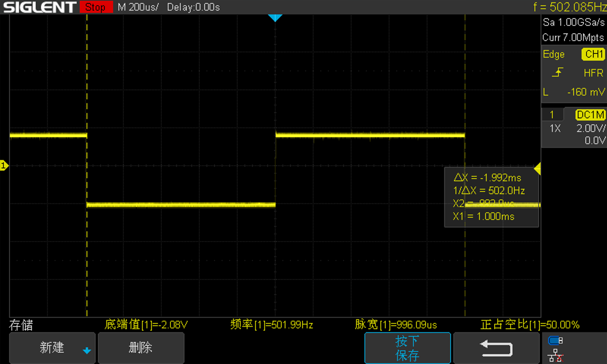This screenshot has width=607, height=364.
Task: Click the Curr 7.00Mpts memory depth readout
Action: pos(573,37)
